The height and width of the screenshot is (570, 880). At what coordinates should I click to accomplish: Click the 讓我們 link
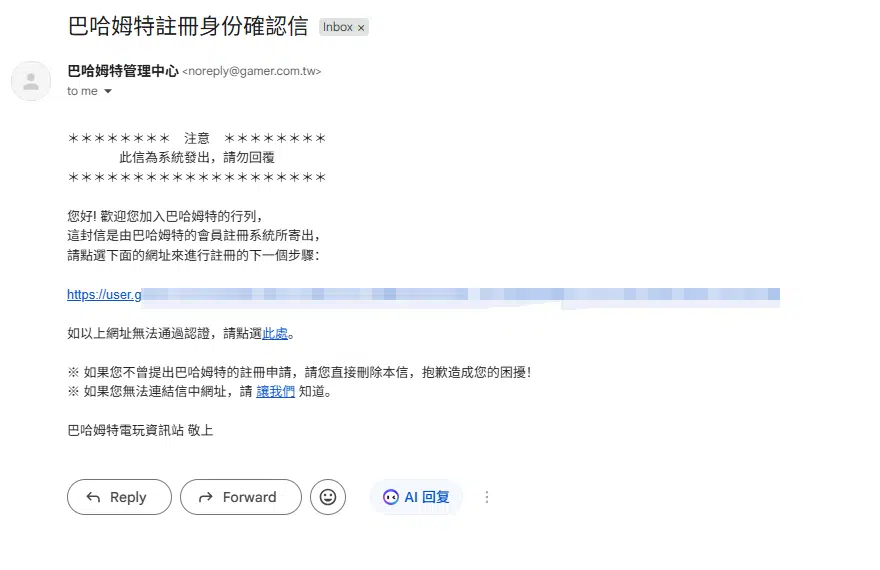276,392
